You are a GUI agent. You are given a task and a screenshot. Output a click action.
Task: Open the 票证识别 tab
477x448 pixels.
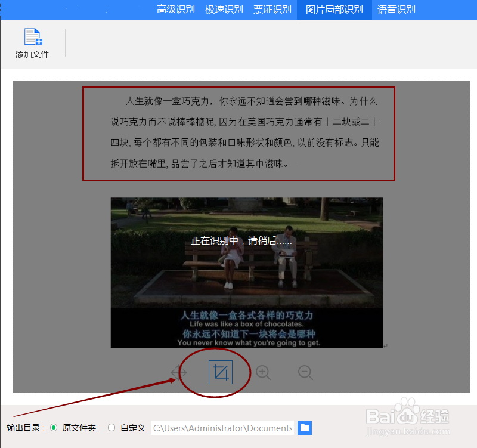pos(272,10)
